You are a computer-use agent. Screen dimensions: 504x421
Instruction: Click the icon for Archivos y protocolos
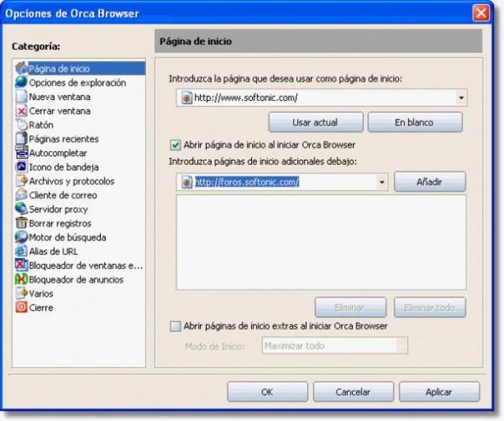click(21, 181)
